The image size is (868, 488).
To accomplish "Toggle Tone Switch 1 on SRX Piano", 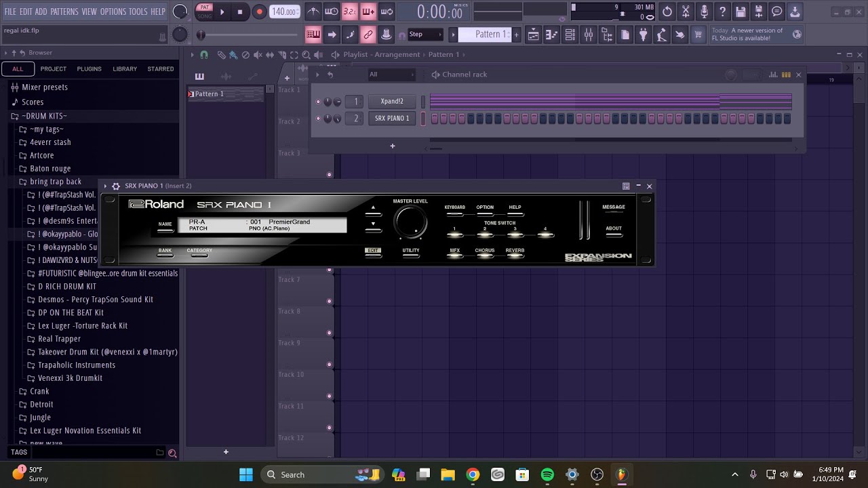I will [454, 235].
